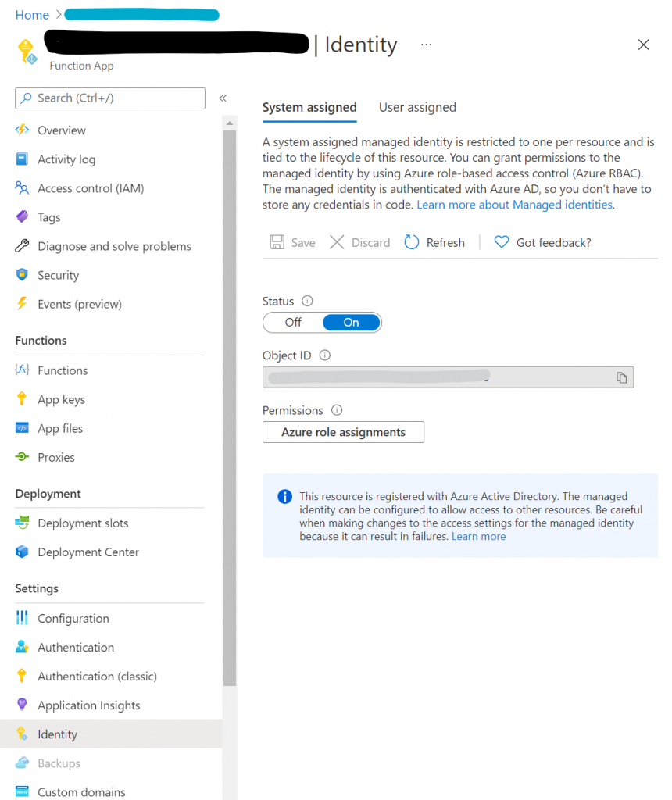Click Got feedback? link

543,242
